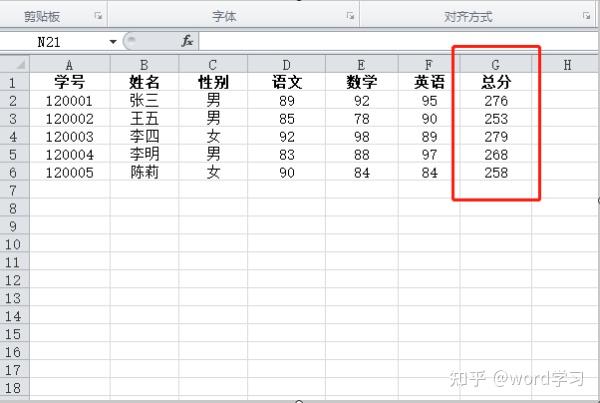The image size is (600, 403).
Task: Click the Name Box showing N21
Action: (54, 41)
